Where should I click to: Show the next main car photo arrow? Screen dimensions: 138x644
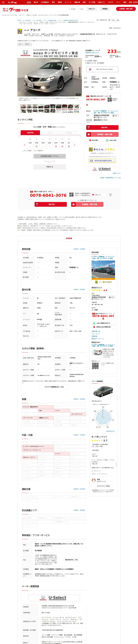[80, 72]
